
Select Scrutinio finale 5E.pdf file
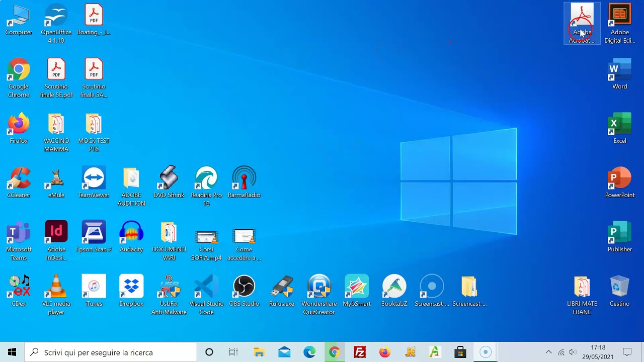56,78
